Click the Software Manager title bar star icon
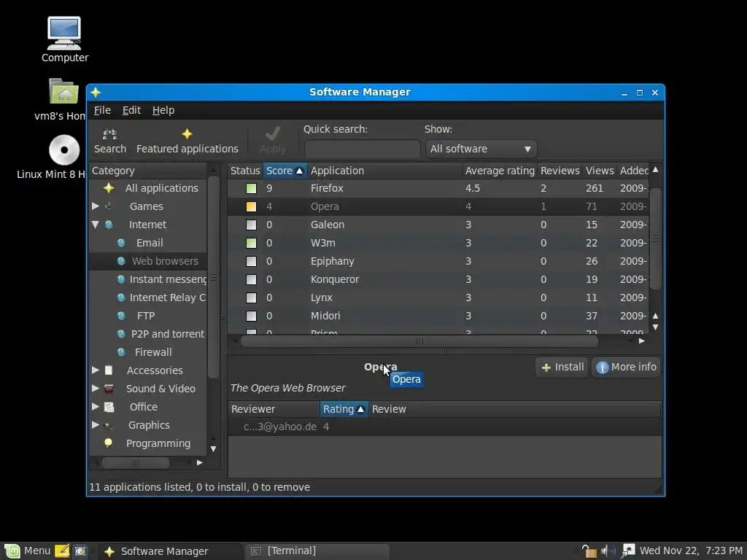Screen dimensions: 747x560 [96, 92]
